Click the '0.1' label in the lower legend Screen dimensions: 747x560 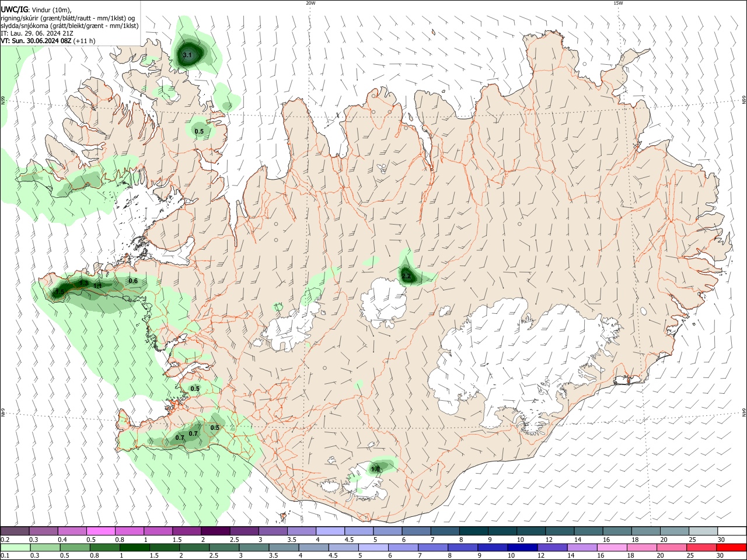pos(5,556)
